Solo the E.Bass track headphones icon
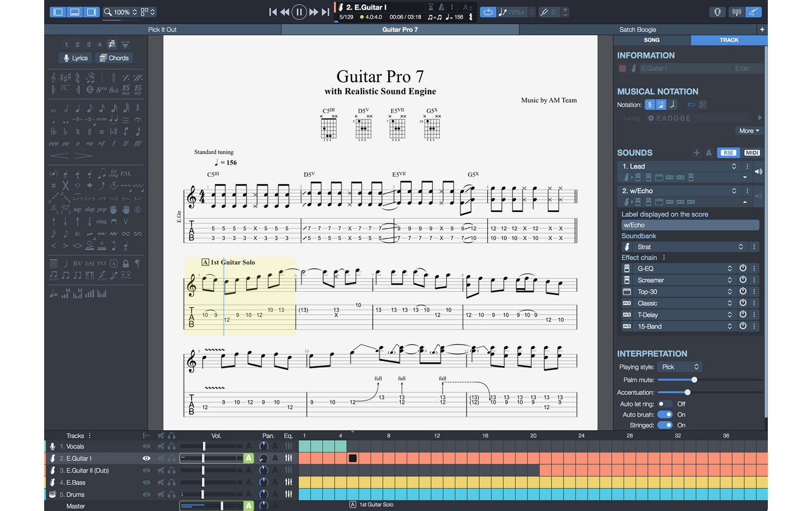This screenshot has height=511, width=812. point(172,483)
